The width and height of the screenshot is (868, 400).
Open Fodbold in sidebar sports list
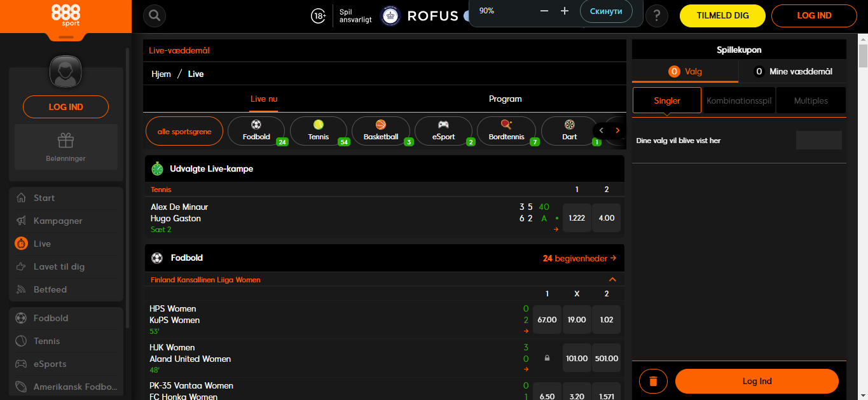point(66,318)
